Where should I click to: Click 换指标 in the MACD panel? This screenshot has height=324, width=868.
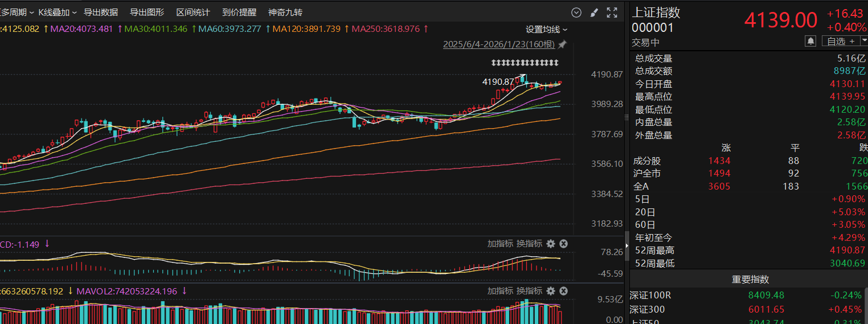[x=529, y=244]
